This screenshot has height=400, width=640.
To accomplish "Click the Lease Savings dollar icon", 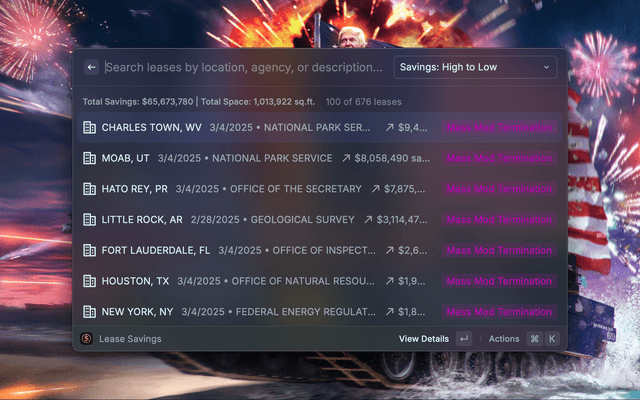I will click(87, 339).
